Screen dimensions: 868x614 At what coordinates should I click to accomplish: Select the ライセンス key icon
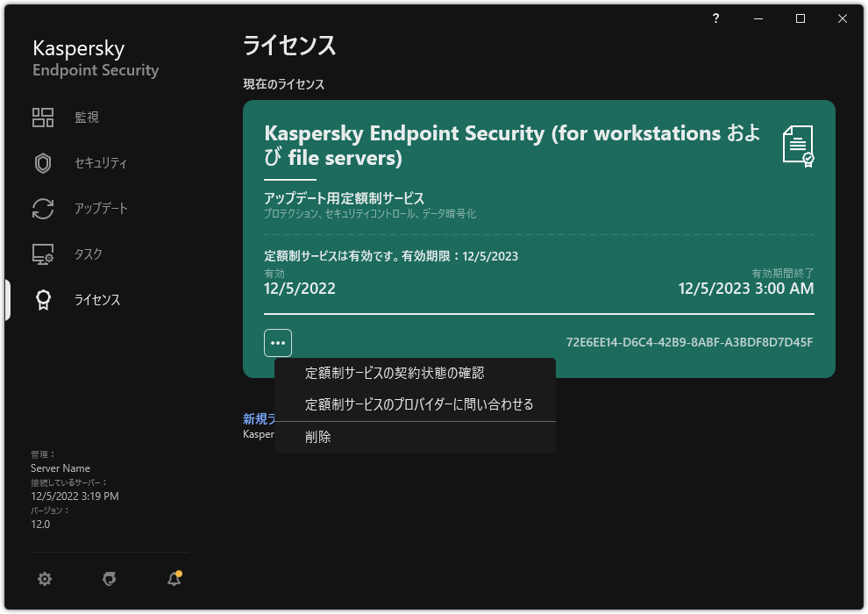click(43, 299)
